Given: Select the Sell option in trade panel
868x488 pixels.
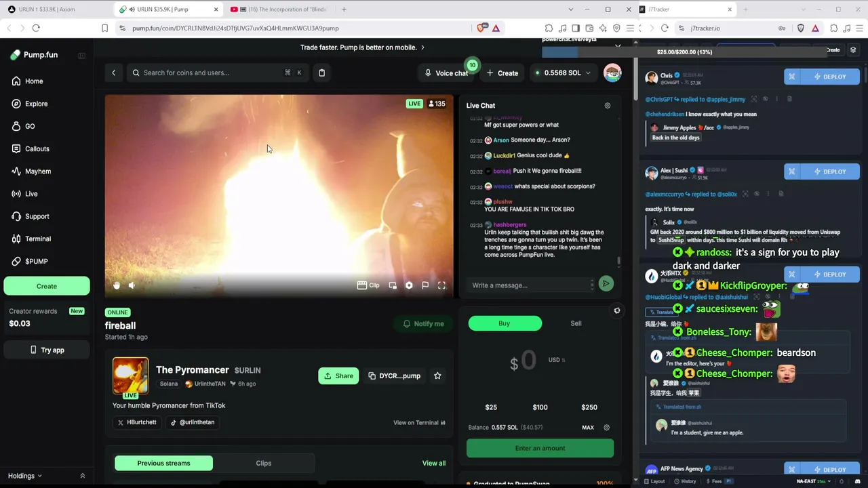Looking at the screenshot, I should tap(576, 323).
